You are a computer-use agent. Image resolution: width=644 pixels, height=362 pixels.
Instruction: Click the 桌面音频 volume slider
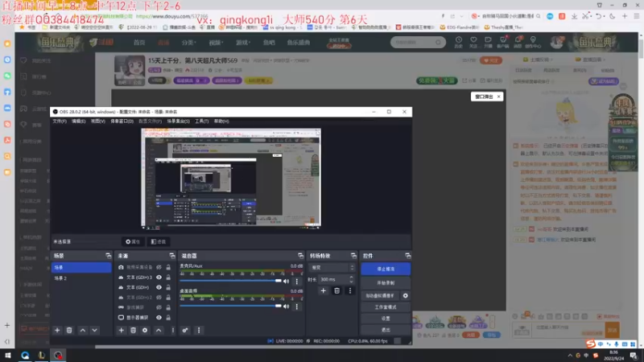point(230,306)
